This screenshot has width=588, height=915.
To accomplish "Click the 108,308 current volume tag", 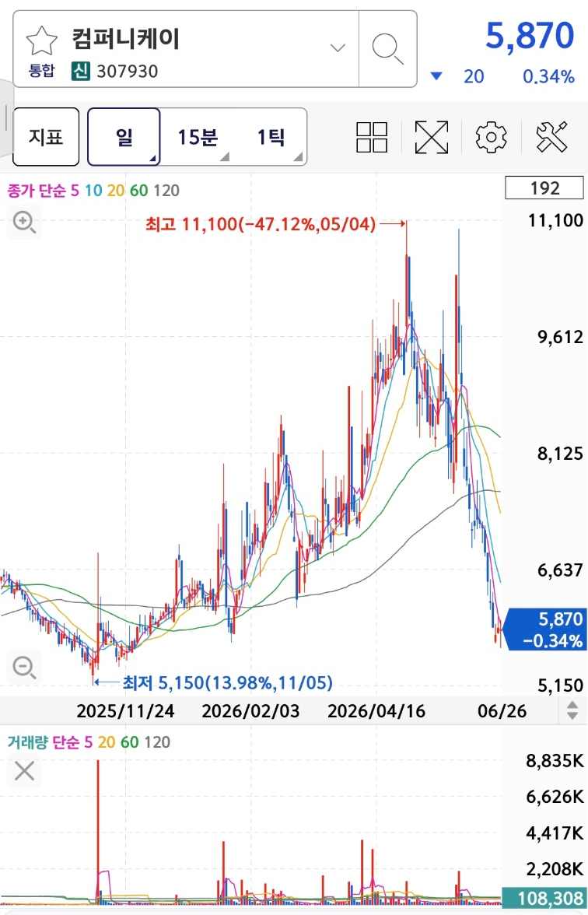I will pos(544,898).
